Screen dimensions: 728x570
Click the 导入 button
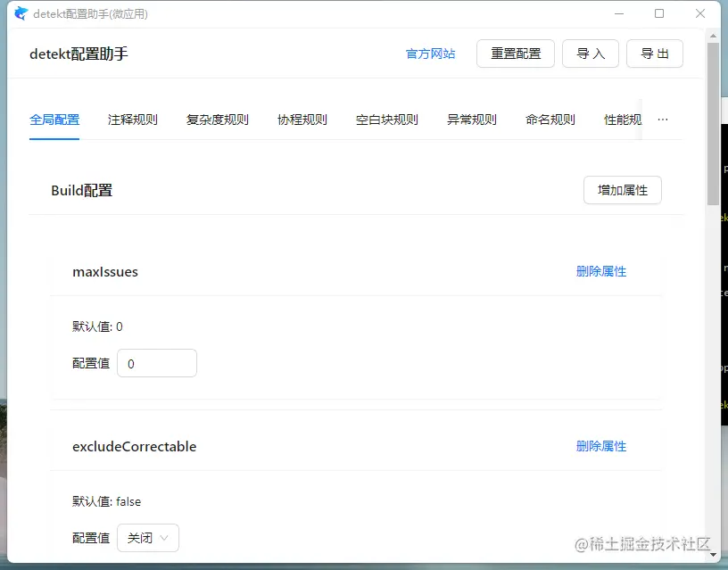click(x=591, y=54)
